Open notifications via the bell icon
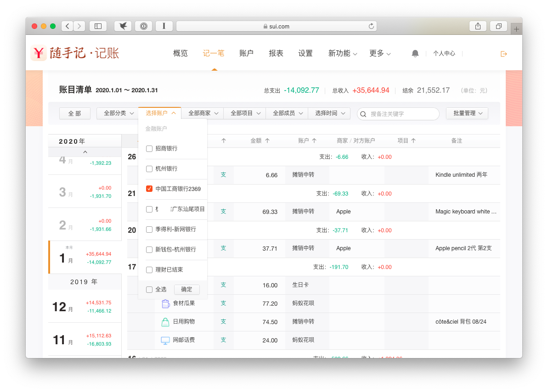The image size is (548, 392). click(x=415, y=53)
